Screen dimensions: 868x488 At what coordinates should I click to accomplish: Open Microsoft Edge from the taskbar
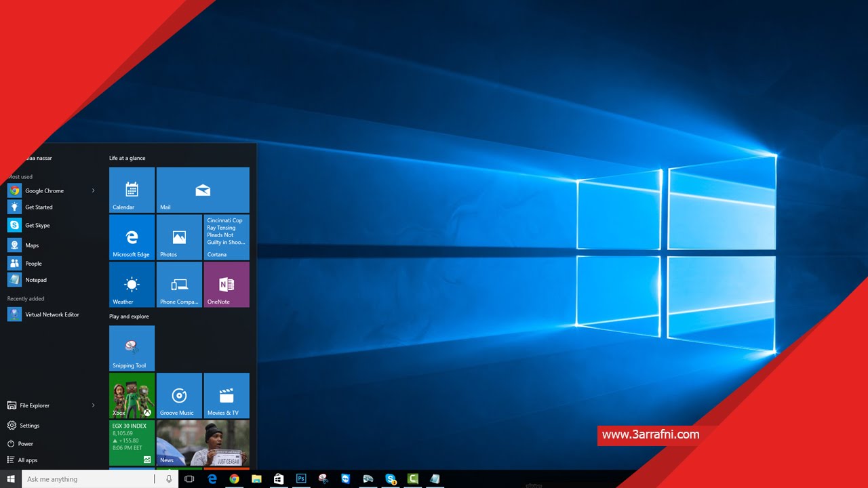click(212, 479)
